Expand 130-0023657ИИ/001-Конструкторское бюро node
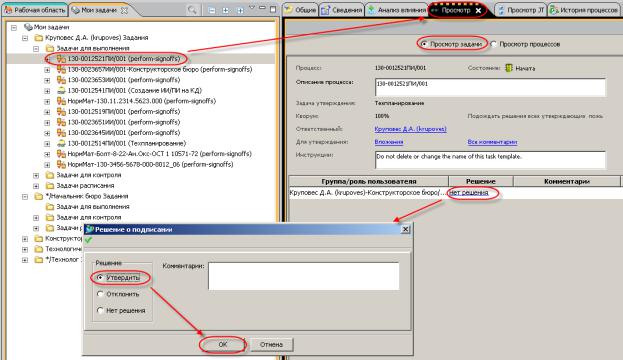This screenshot has width=623, height=360. coord(47,70)
